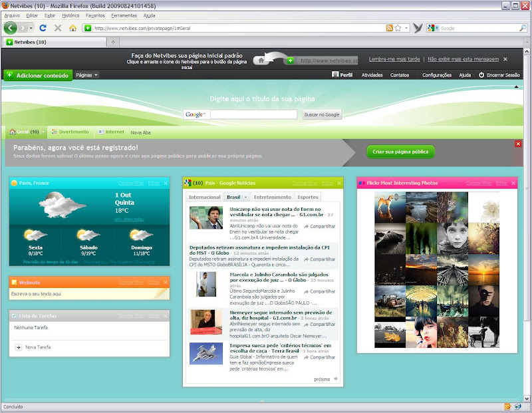Open the white flower Flickr photo thumbnail

click(483, 207)
